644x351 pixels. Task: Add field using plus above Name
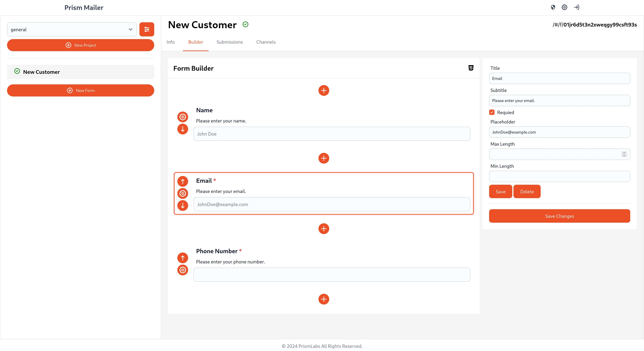click(324, 90)
